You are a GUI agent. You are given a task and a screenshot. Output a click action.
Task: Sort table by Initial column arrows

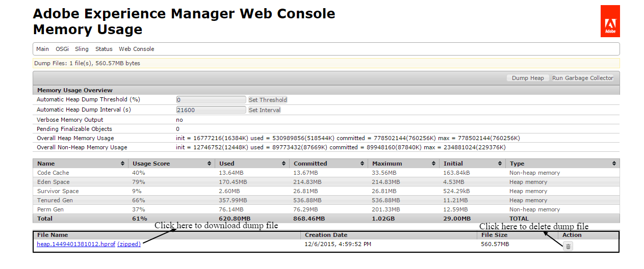tap(500, 164)
